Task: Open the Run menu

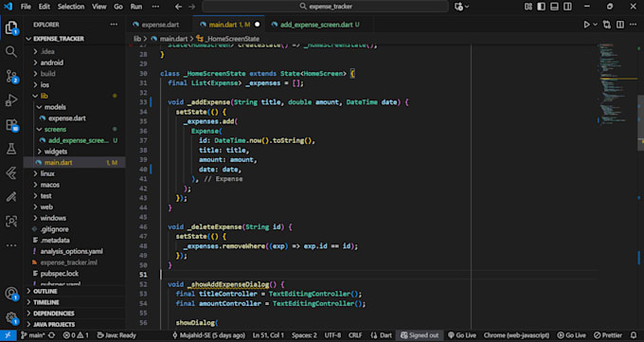Action: click(136, 7)
